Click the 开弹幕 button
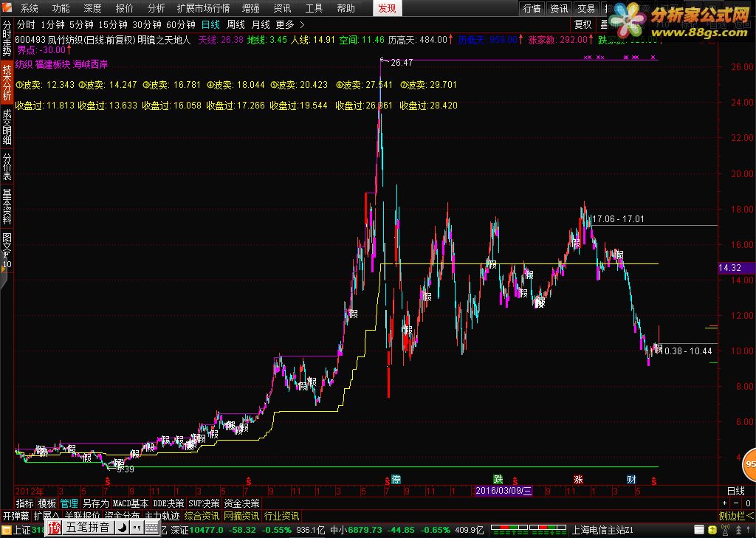 point(16,516)
